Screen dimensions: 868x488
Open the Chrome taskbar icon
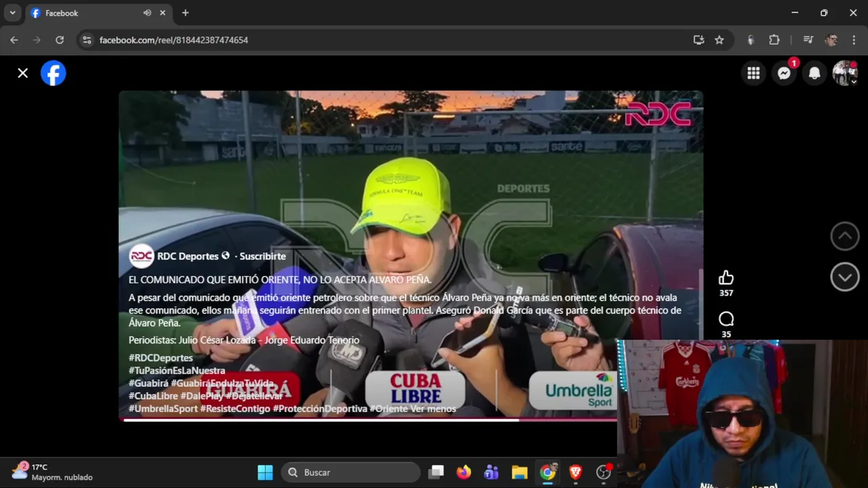point(547,472)
